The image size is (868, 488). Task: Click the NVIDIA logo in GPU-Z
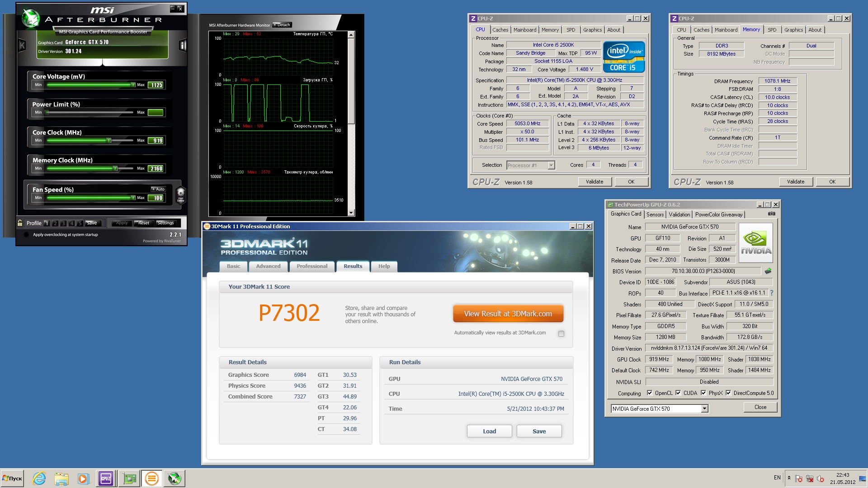pyautogui.click(x=756, y=243)
